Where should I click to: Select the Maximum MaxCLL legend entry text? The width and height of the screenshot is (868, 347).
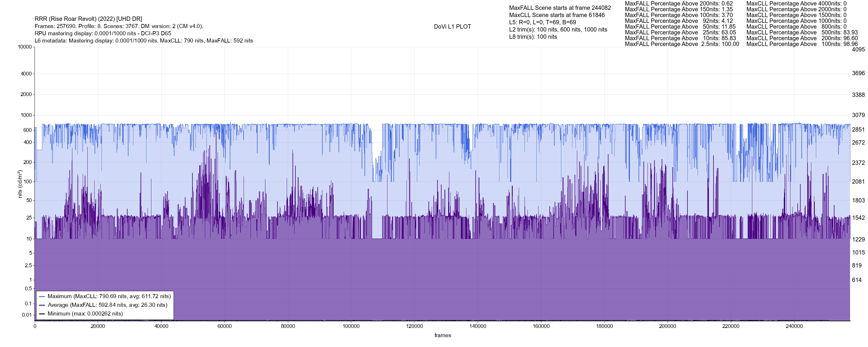[109, 296]
